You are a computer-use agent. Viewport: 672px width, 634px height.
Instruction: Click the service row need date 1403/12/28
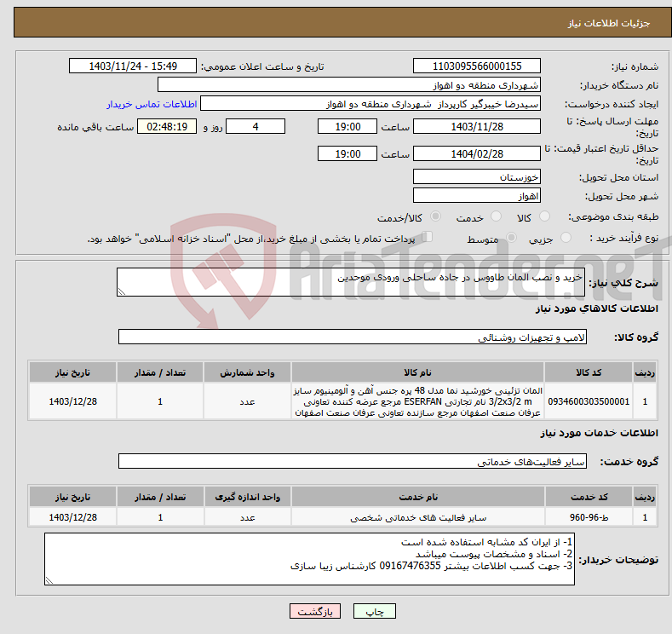(73, 517)
